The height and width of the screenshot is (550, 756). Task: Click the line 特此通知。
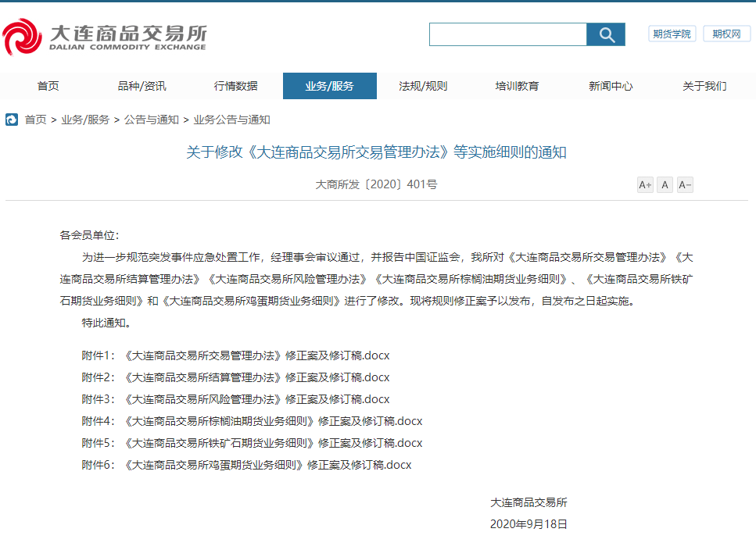(x=106, y=323)
